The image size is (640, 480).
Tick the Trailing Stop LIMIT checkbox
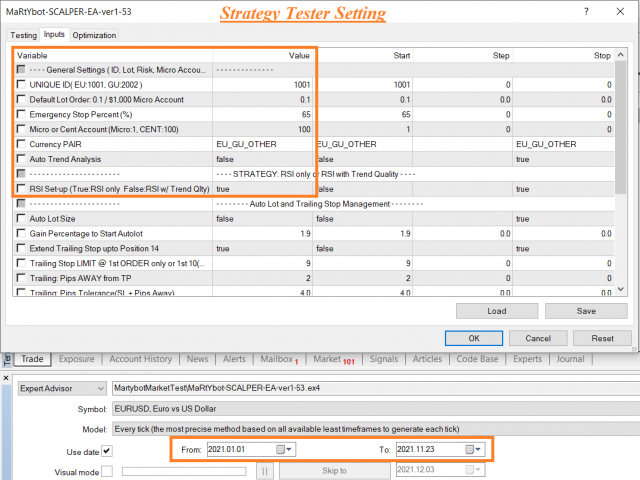click(x=21, y=263)
